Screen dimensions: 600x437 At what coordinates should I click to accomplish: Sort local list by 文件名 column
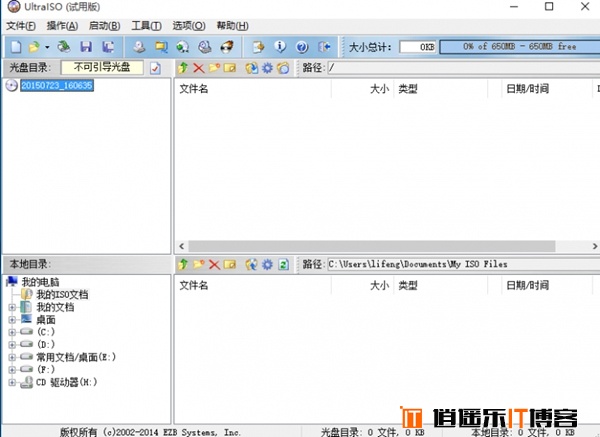pyautogui.click(x=253, y=285)
